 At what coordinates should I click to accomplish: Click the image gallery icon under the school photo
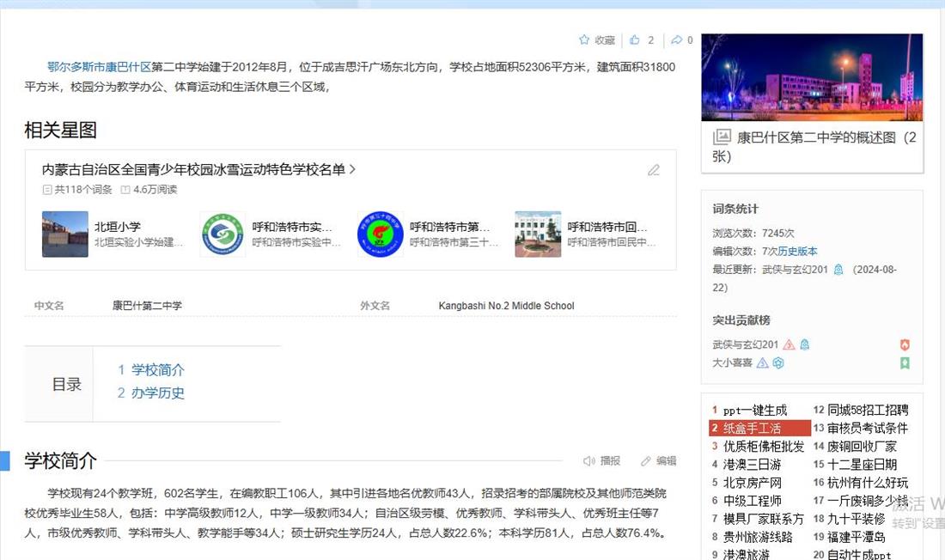pyautogui.click(x=722, y=137)
